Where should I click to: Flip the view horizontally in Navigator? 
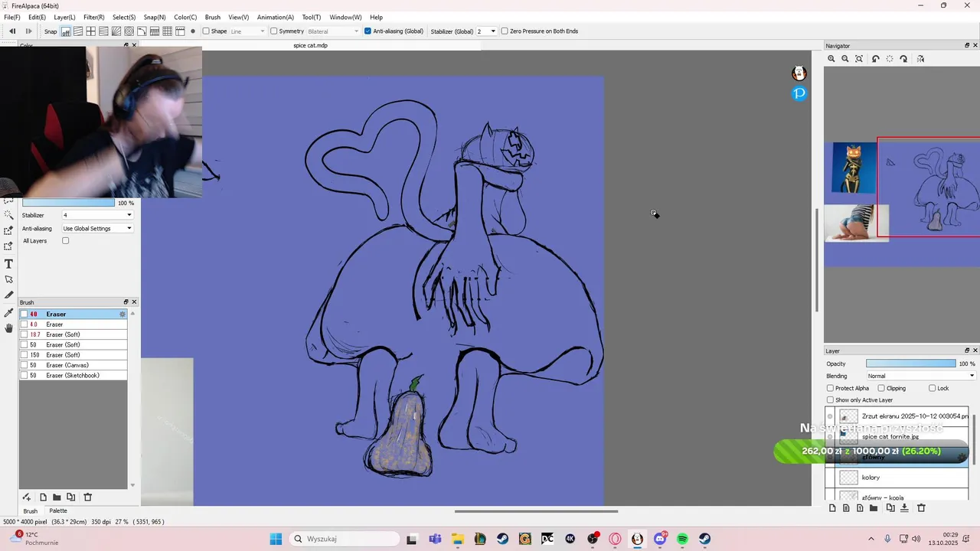[920, 59]
